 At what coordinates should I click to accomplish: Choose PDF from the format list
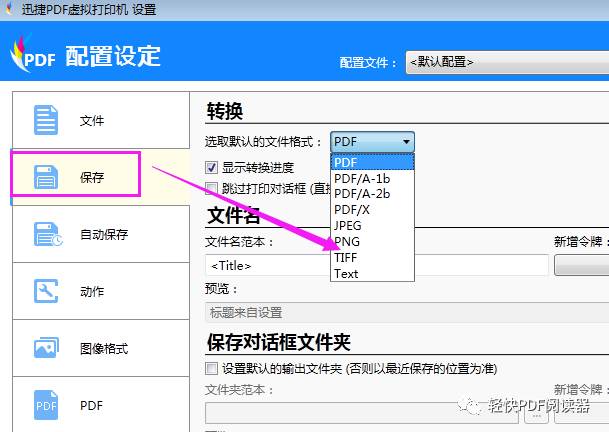tap(372, 162)
